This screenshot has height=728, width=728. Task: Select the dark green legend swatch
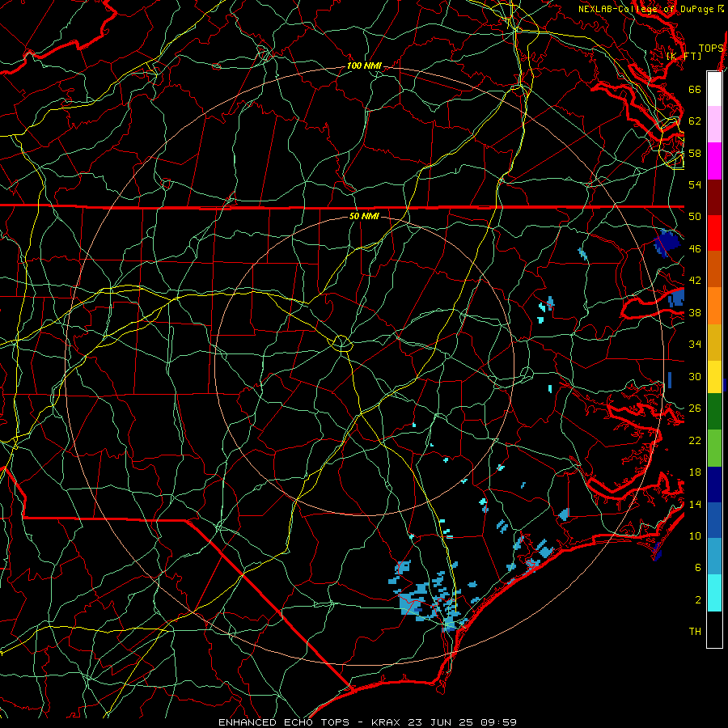[x=714, y=412]
